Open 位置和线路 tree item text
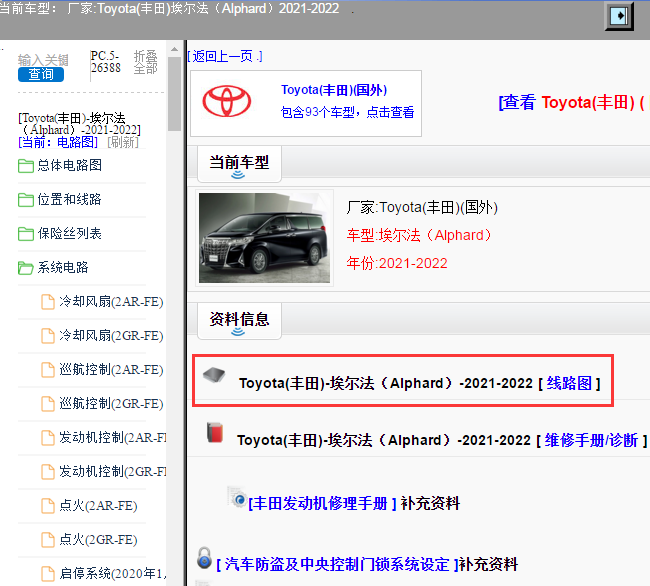 (70, 199)
